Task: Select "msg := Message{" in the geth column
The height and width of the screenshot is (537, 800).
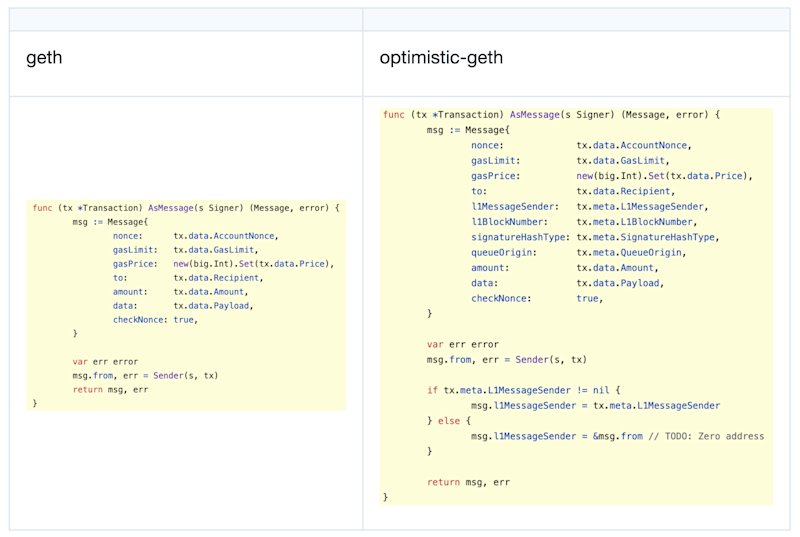Action: [x=110, y=222]
